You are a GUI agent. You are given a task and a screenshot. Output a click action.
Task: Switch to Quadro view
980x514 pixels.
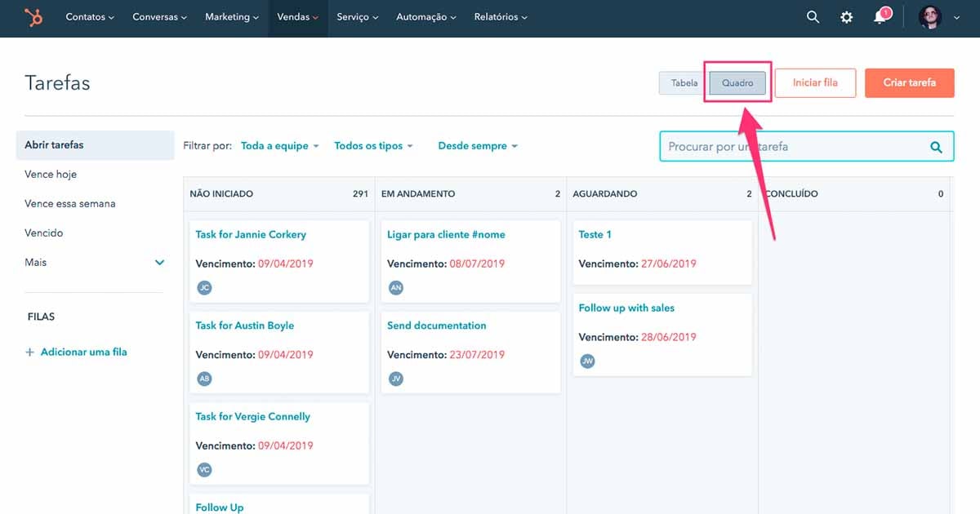click(x=737, y=83)
